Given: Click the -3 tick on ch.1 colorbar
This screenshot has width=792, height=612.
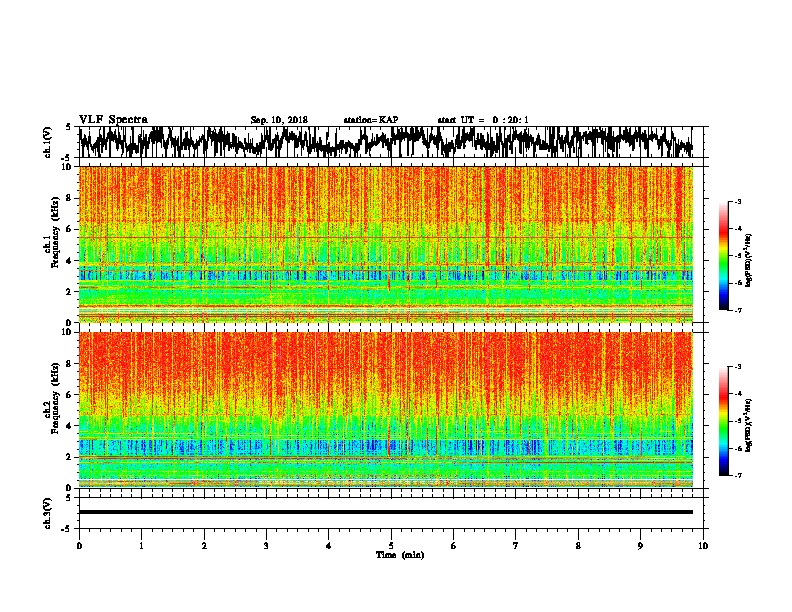Looking at the screenshot, I should [x=737, y=201].
